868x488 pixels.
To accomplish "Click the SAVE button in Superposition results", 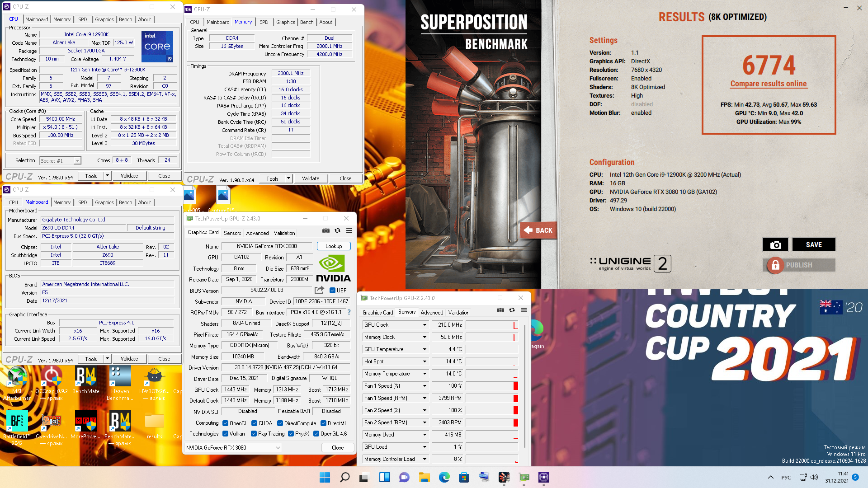I will tap(814, 244).
